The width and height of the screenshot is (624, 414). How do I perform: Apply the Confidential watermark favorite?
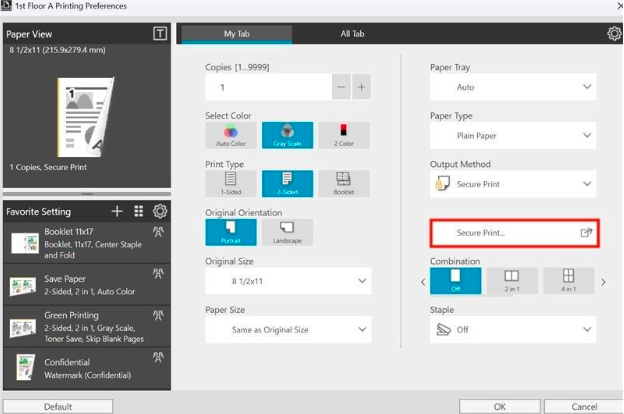87,369
